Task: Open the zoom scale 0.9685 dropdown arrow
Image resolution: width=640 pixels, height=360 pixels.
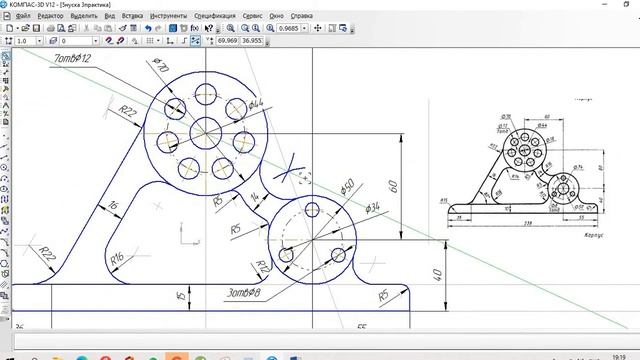Action: (304, 28)
